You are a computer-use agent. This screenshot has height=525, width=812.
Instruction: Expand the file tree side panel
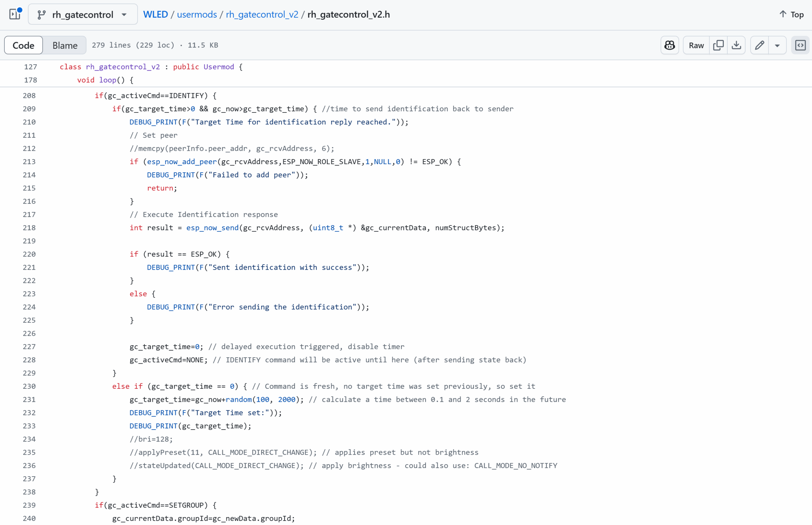pos(15,14)
